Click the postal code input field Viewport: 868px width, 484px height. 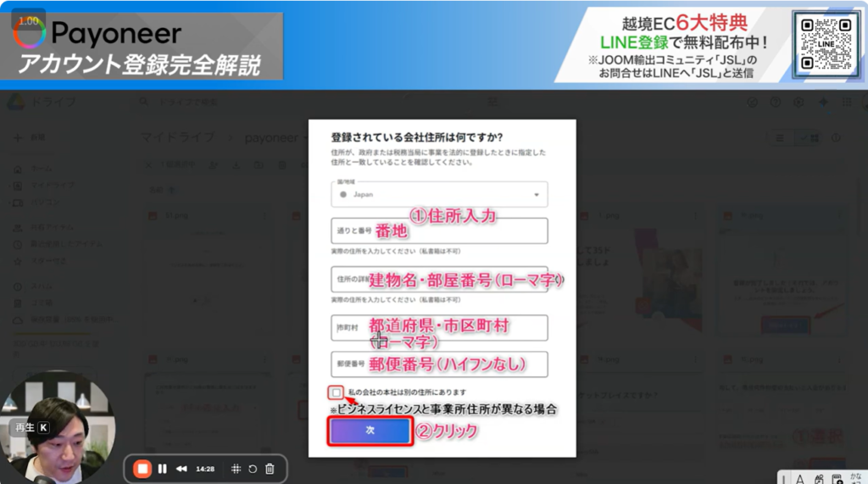pyautogui.click(x=439, y=364)
